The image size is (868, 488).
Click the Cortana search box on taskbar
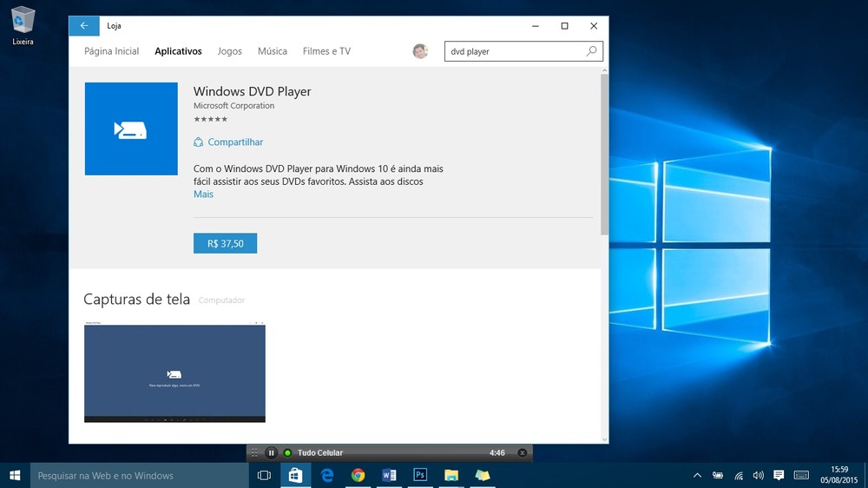click(140, 475)
